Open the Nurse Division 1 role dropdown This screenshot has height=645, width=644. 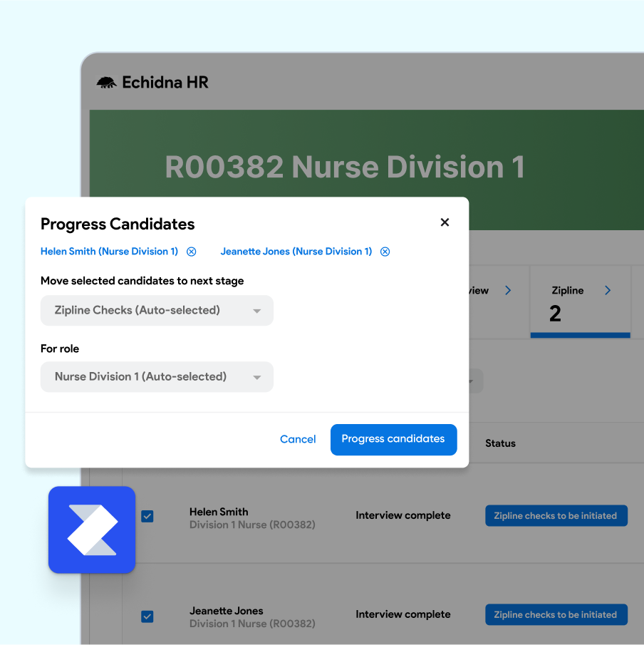[157, 377]
